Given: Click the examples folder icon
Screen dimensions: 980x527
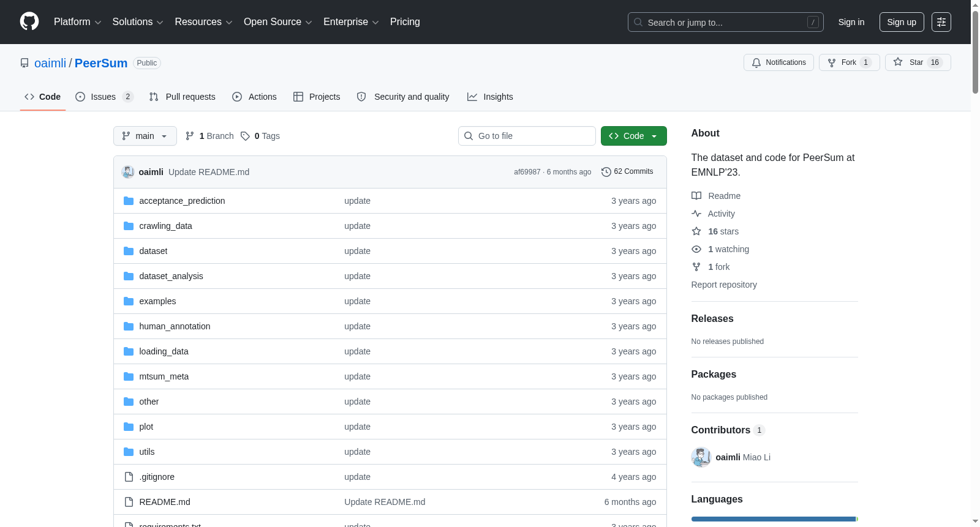Looking at the screenshot, I should point(129,301).
